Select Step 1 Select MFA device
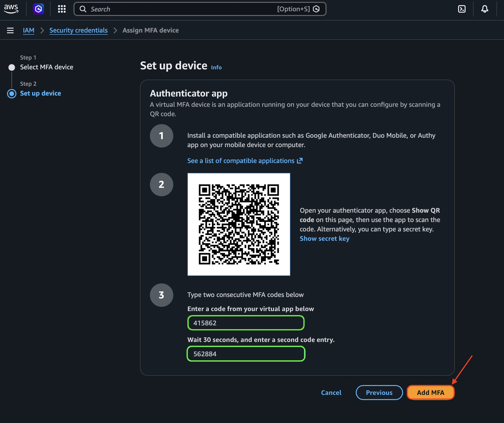The image size is (504, 423). 47,67
